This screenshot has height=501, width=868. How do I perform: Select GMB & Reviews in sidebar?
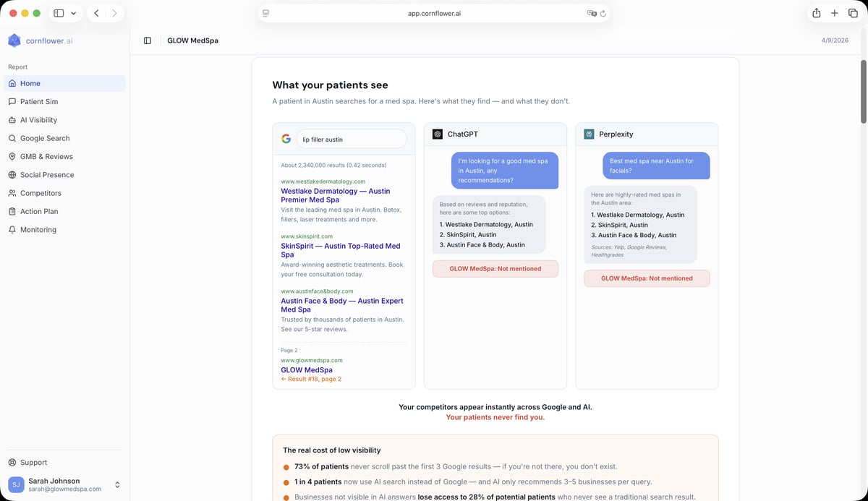(65, 156)
